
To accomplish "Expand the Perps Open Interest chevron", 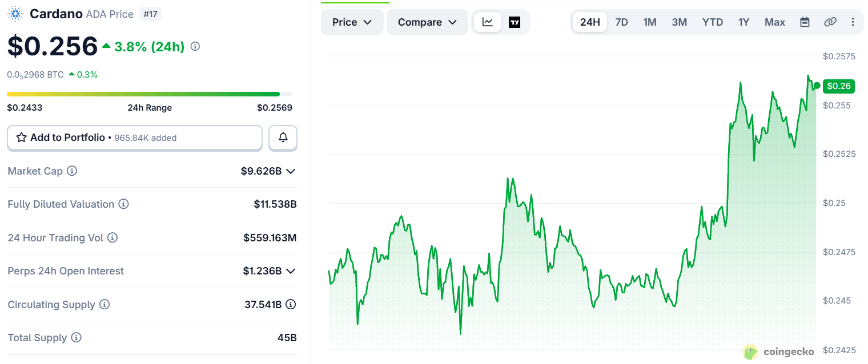I will 291,271.
